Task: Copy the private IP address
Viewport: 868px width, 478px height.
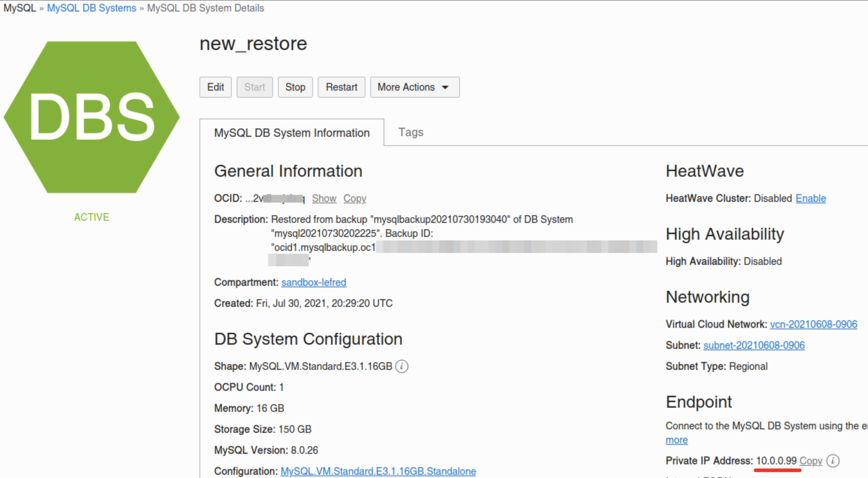Action: [x=811, y=461]
